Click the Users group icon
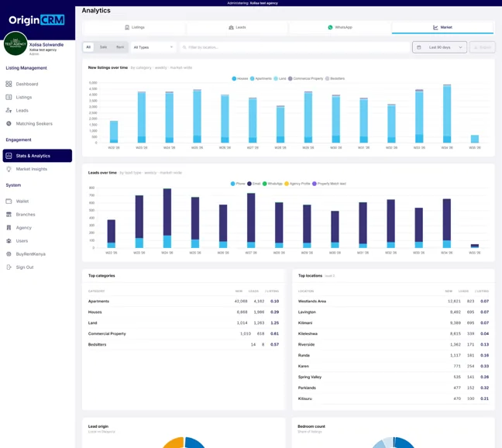This screenshot has width=502, height=448. click(9, 241)
